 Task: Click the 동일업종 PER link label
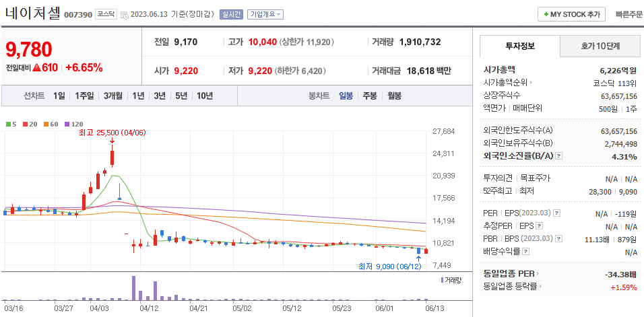[x=509, y=273]
